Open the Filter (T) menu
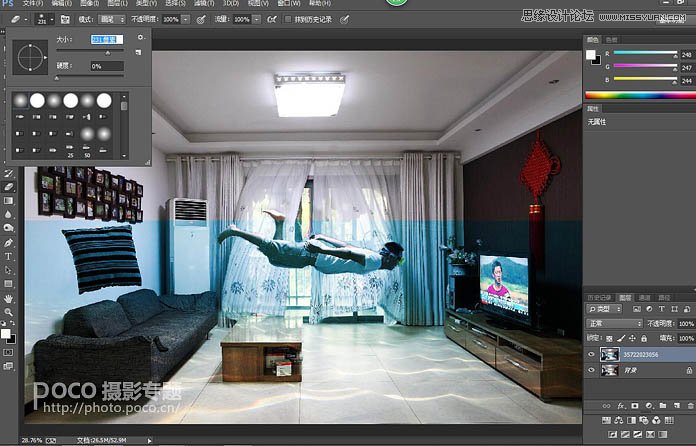Viewport: 696px width, 446px height. (204, 3)
